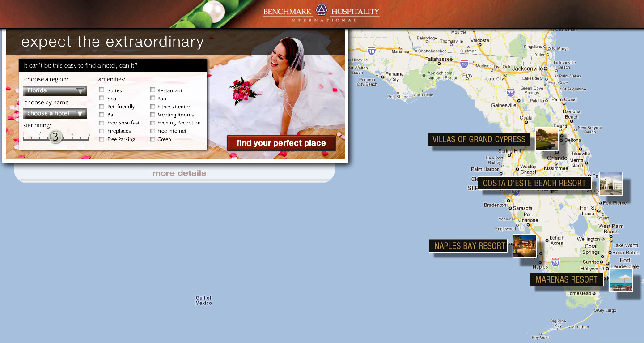
Task: Click the Key West label on map
Action: [541, 338]
